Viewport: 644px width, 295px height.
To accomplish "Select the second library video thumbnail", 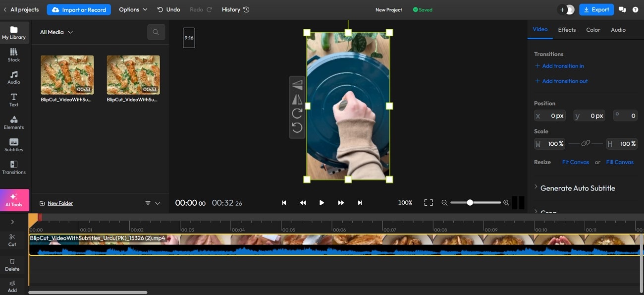I will pos(133,75).
